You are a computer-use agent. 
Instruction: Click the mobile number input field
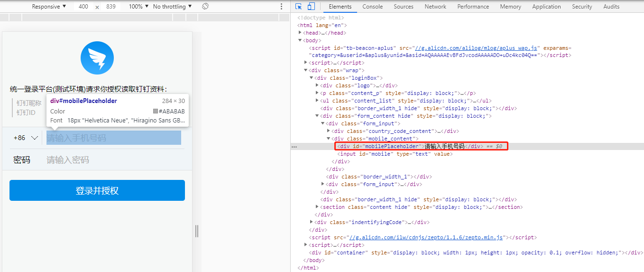(x=114, y=138)
